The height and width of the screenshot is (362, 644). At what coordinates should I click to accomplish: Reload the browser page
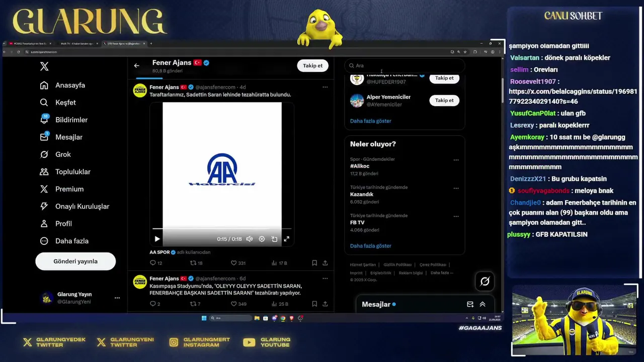point(19,52)
